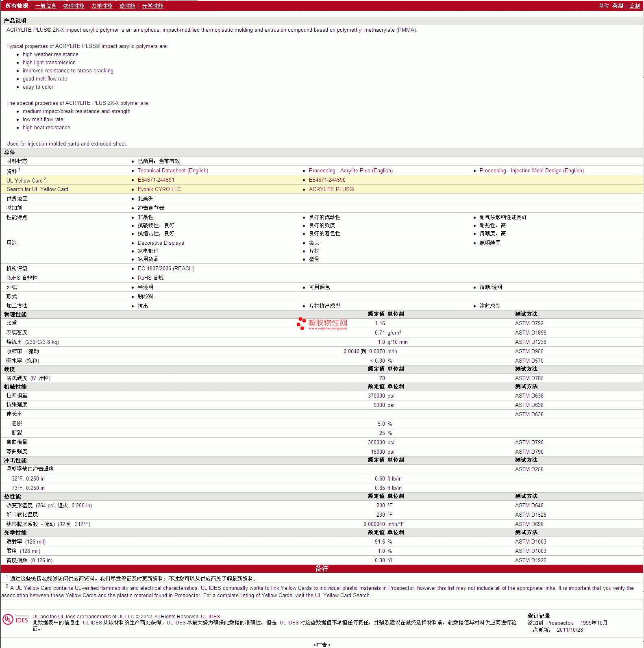The image size is (644, 648).
Task: Switch to the 热性能 tab
Action: coord(127,6)
